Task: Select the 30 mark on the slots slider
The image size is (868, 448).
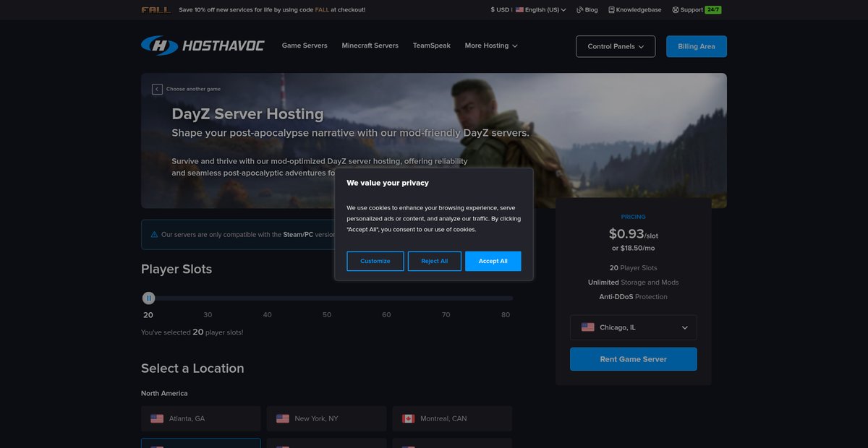Action: 208,315
